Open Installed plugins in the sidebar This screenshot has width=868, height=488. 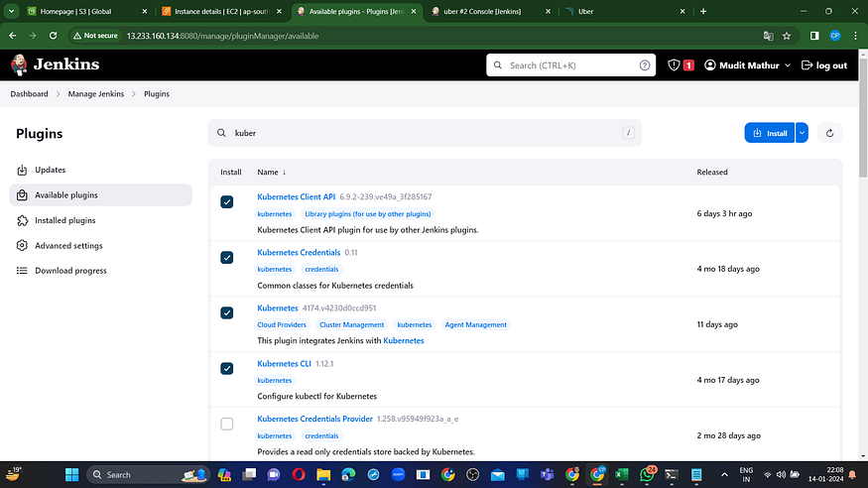pyautogui.click(x=101, y=220)
